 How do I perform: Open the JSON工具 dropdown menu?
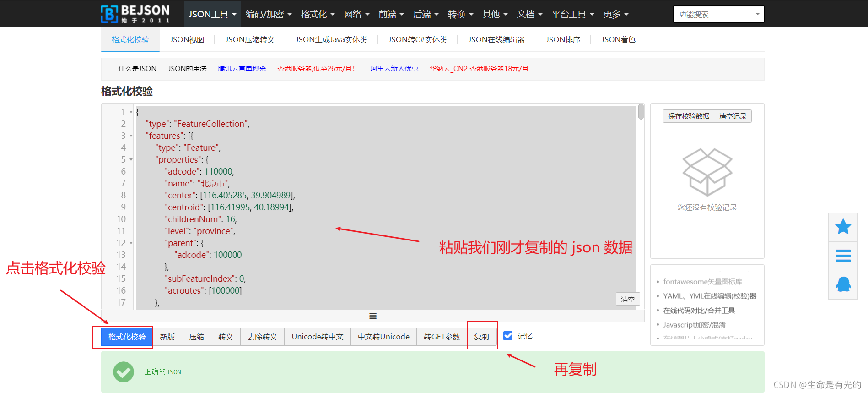212,14
